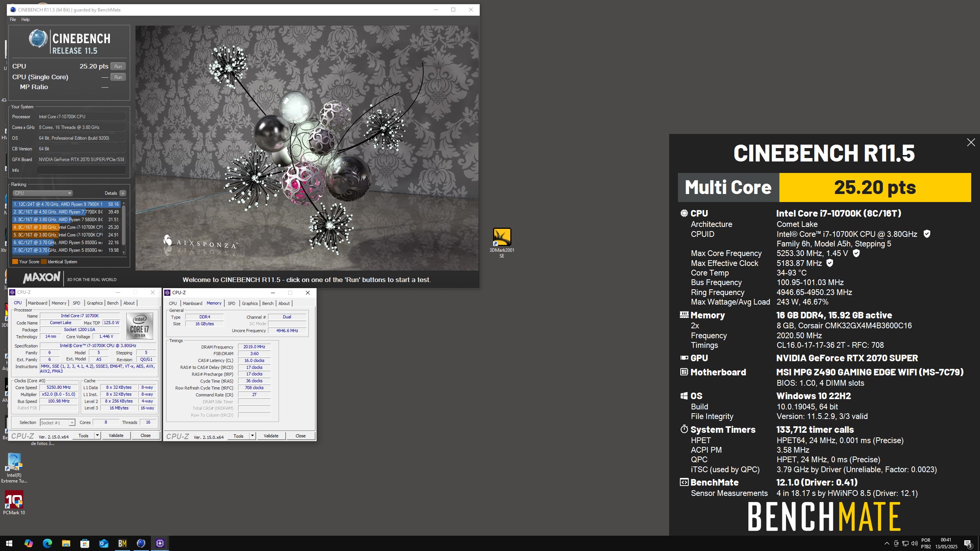Click the shield icon beside Max Effective Clock
Screen dimensions: 980x551
click(x=830, y=263)
